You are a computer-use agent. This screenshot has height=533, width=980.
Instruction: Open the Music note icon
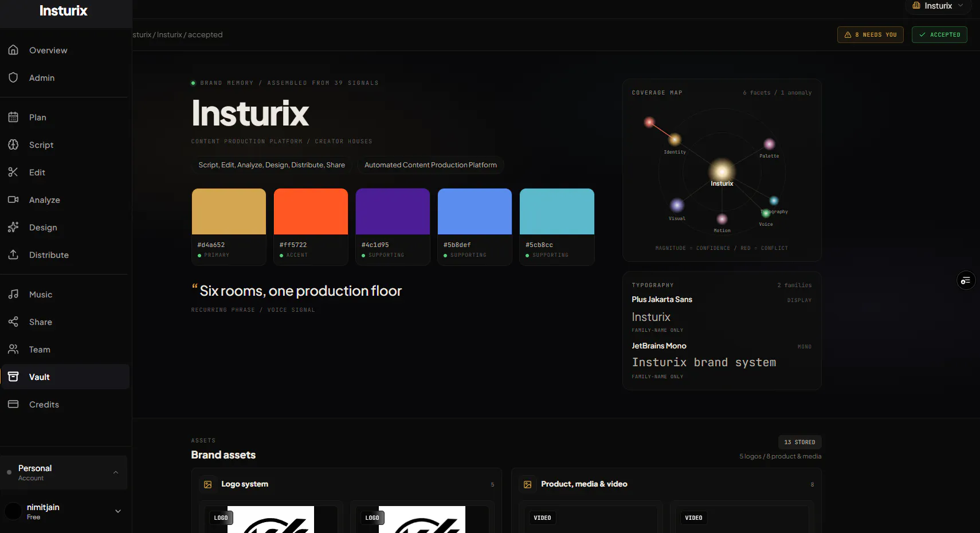point(13,294)
